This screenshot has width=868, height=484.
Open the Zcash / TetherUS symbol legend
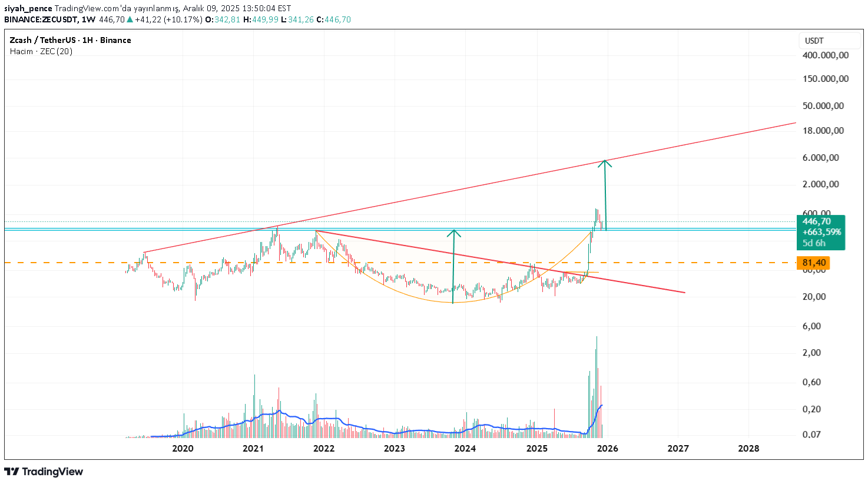click(x=71, y=40)
